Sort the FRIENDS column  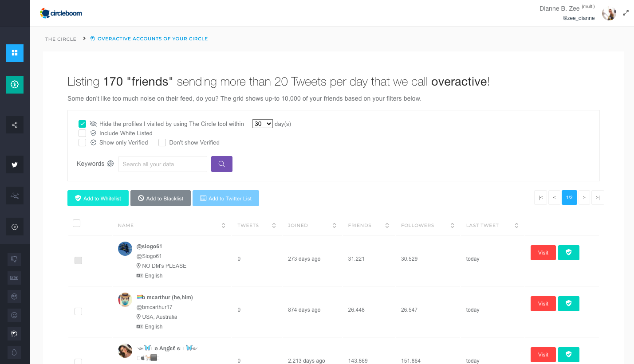coord(387,225)
